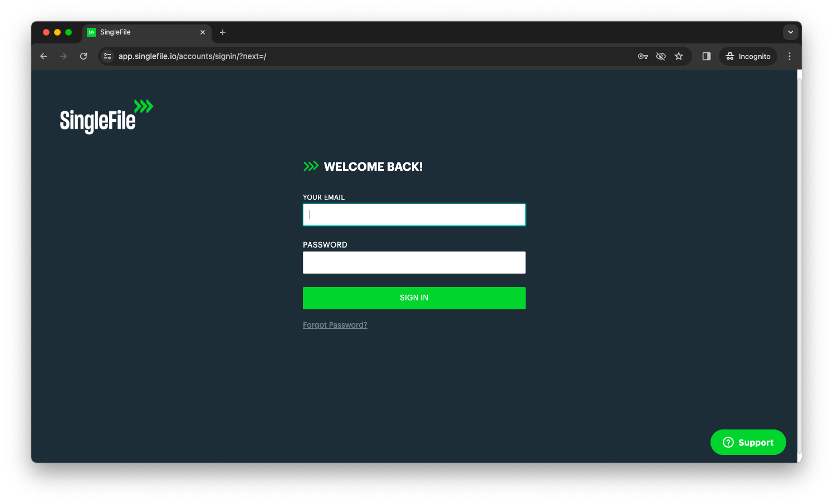
Task: Toggle the browser side panel
Action: pyautogui.click(x=707, y=56)
